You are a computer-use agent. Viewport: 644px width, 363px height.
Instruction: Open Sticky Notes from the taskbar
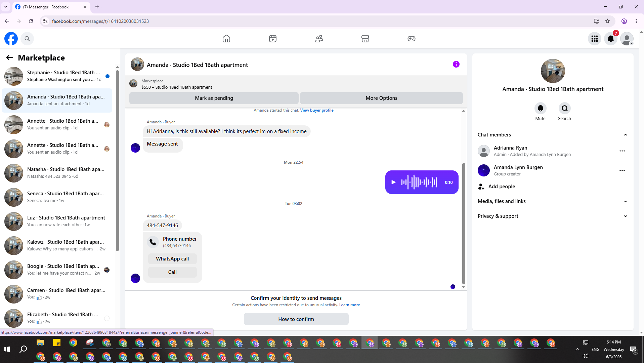point(57,343)
